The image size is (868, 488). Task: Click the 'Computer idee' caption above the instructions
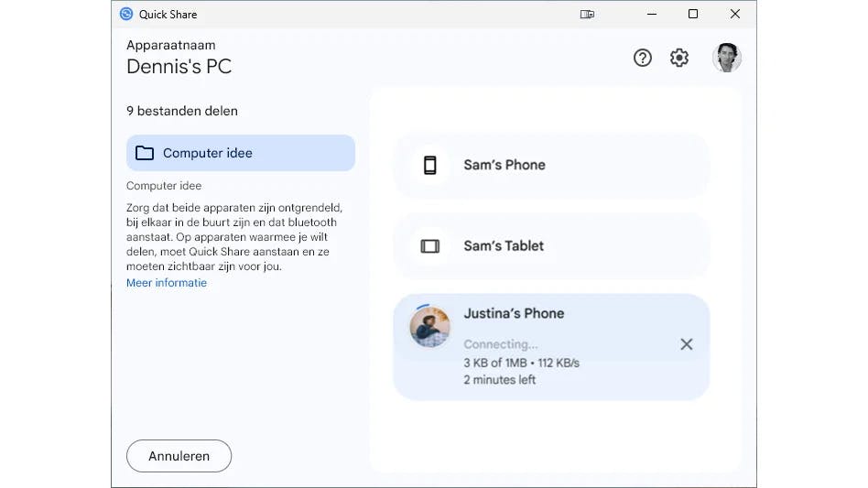click(164, 186)
